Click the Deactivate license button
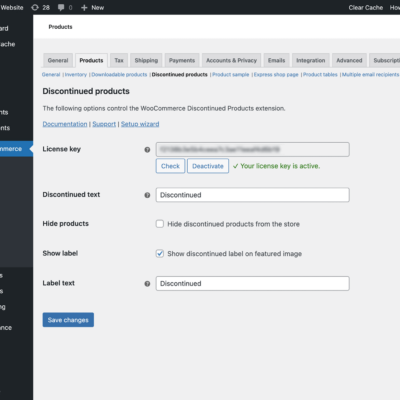400x400 pixels. (208, 166)
